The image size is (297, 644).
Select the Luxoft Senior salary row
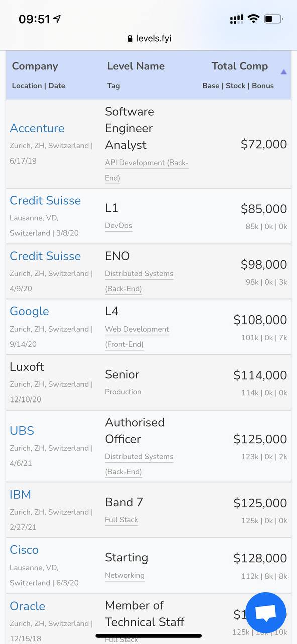click(x=148, y=382)
